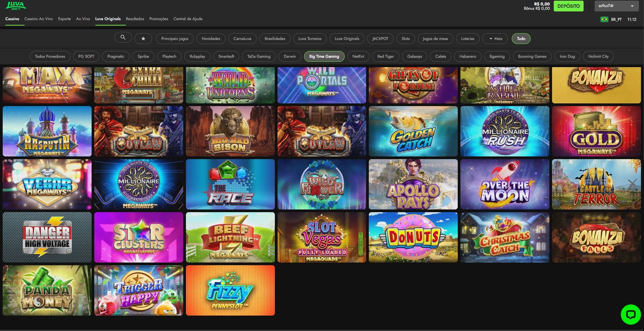Screen dimensions: 644x331
Task: Select Luva Originals category pill
Action: 347,39
